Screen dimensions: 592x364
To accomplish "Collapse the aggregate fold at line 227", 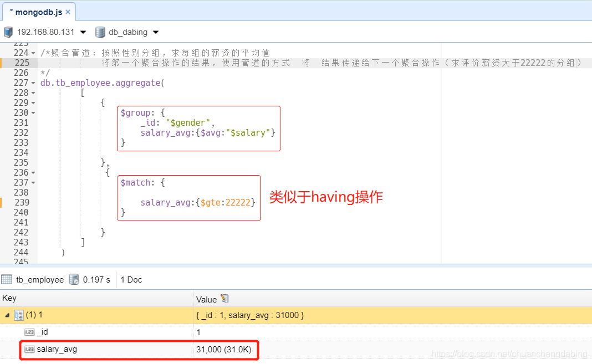I will [x=33, y=83].
